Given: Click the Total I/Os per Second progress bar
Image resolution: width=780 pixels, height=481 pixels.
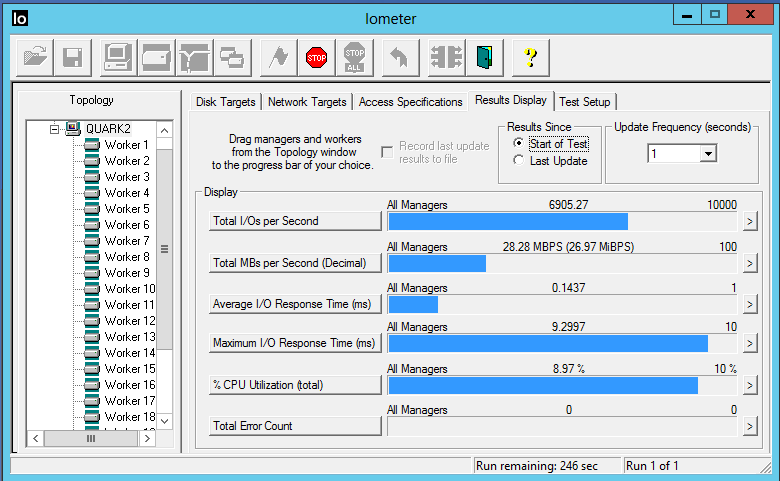Looking at the screenshot, I should 562,221.
